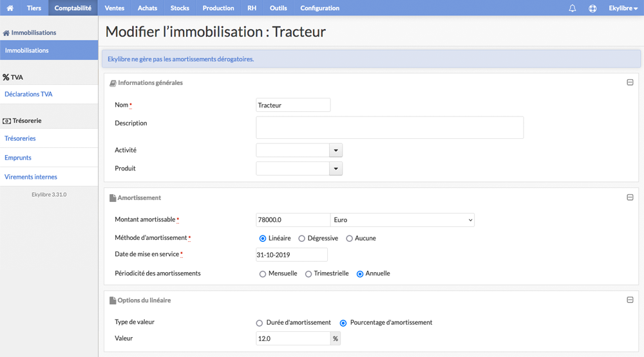Select Linéaire depreciation method
644x357 pixels.
click(263, 239)
